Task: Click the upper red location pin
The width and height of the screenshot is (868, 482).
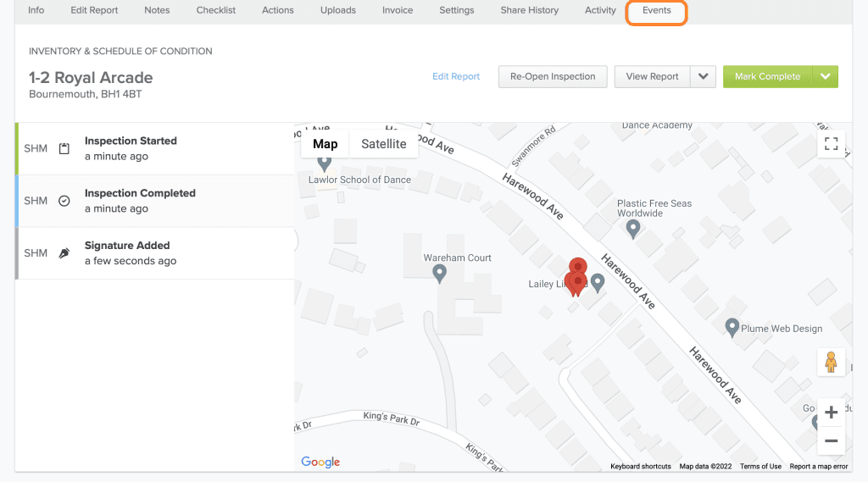Action: coord(578,267)
